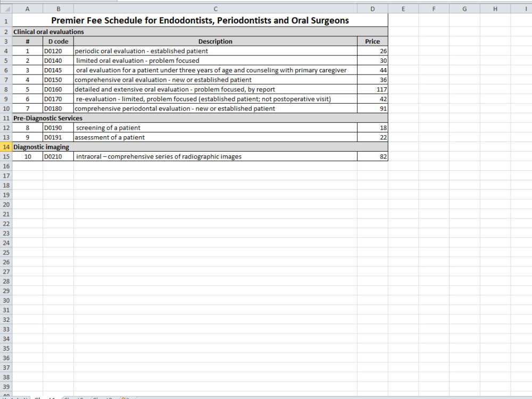
Task: Click the 'Price' header cell
Action: coord(372,41)
